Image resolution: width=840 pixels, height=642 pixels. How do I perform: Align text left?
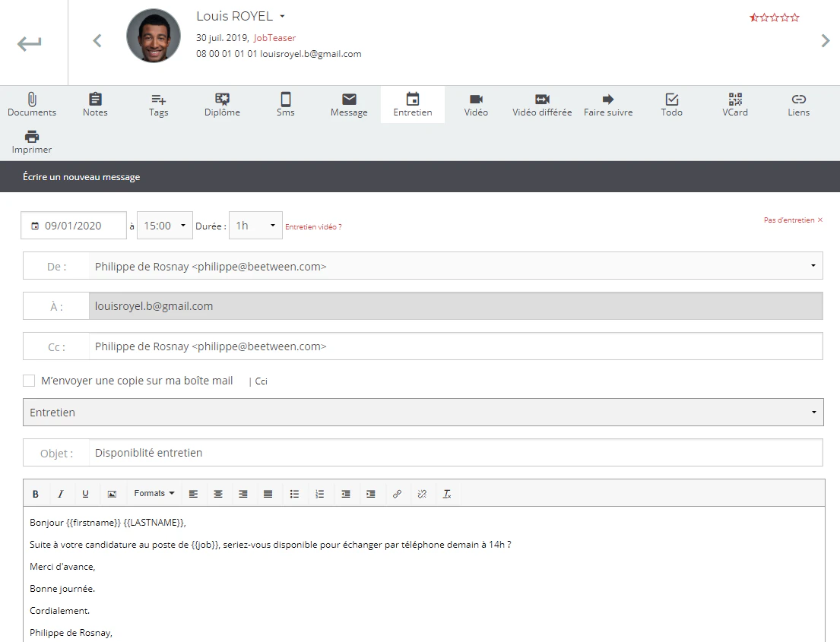[193, 494]
